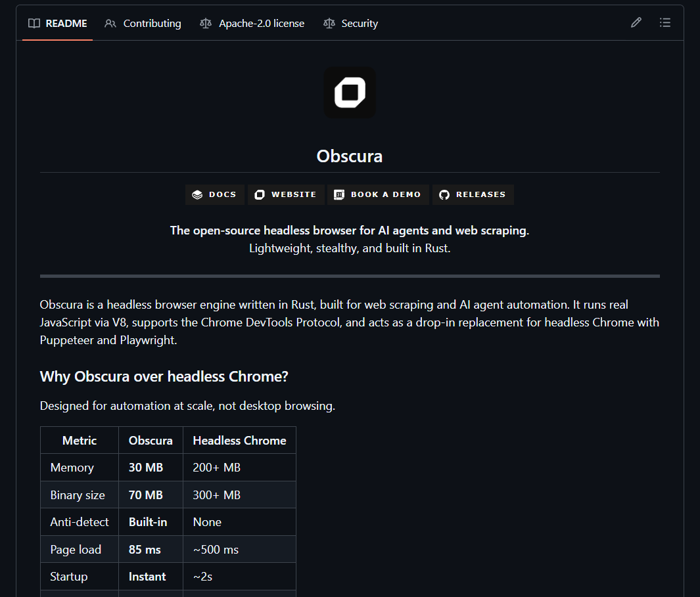Open the README tab
Image resolution: width=700 pixels, height=597 pixels.
58,23
